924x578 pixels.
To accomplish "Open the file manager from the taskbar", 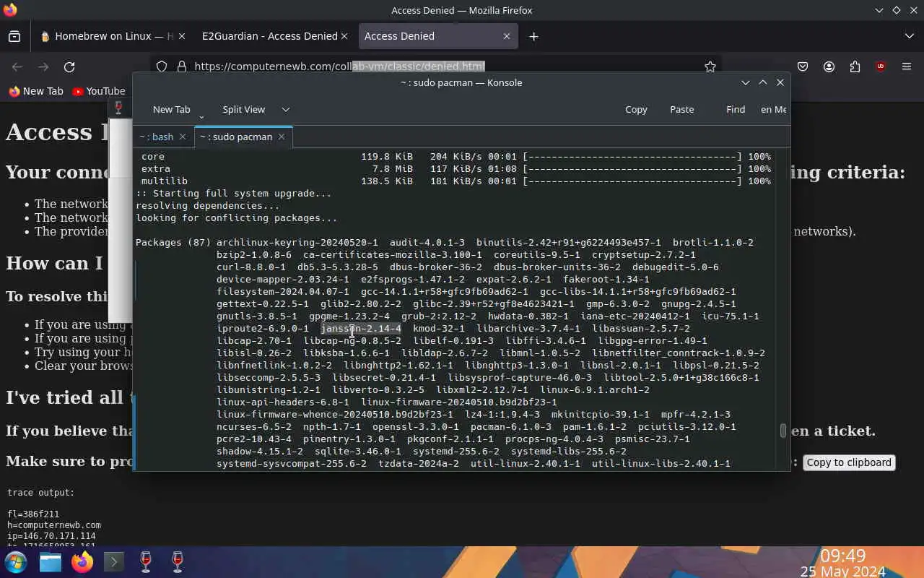I will 51,562.
